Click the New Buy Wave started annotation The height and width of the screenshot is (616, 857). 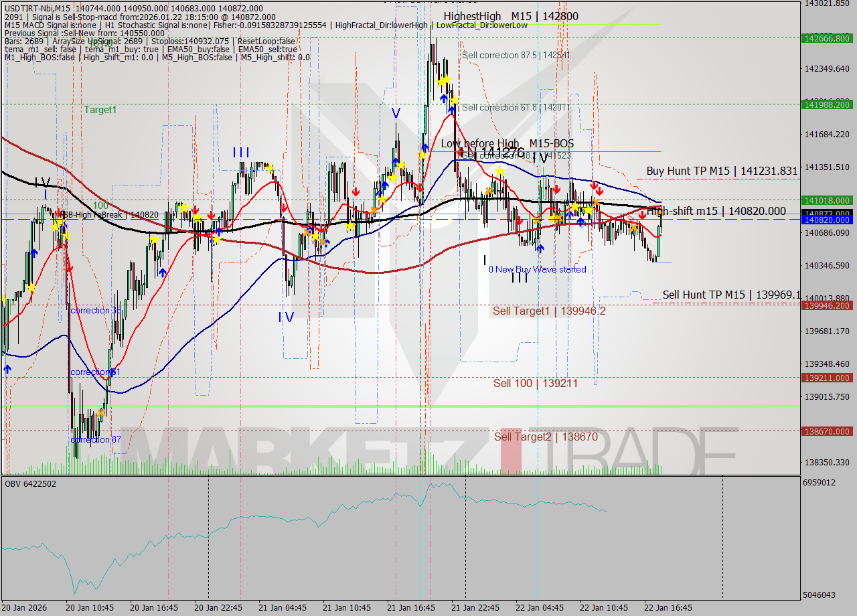pyautogui.click(x=538, y=269)
